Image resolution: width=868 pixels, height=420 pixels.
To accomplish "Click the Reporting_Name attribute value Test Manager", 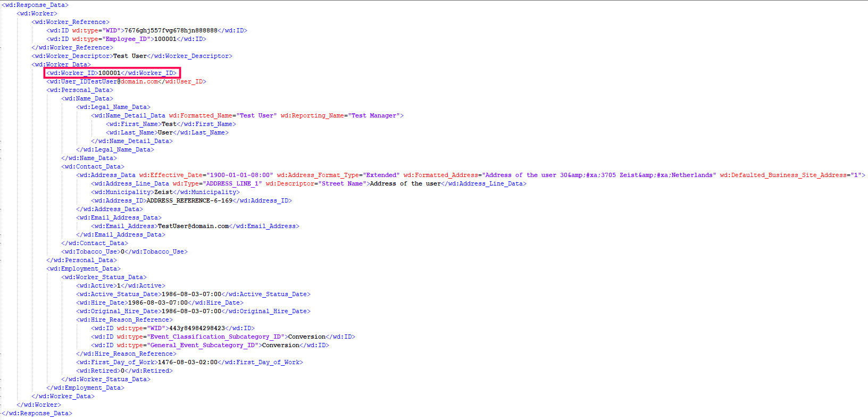I will coord(374,115).
